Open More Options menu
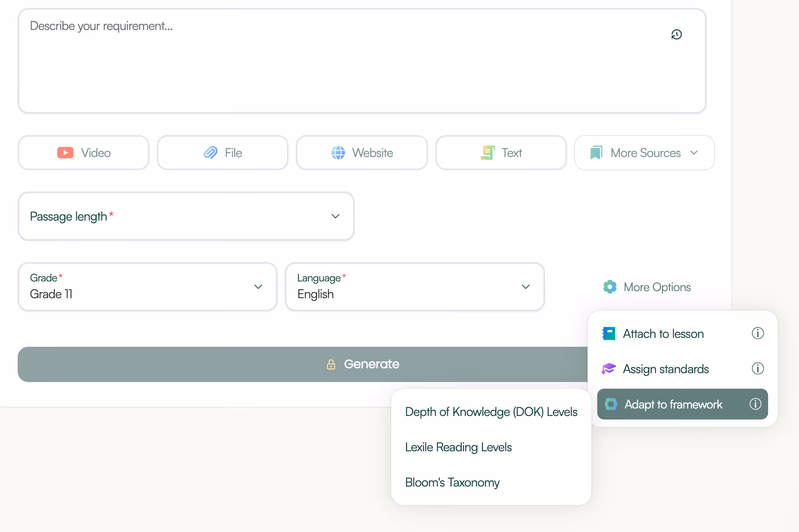799x532 pixels. click(647, 287)
